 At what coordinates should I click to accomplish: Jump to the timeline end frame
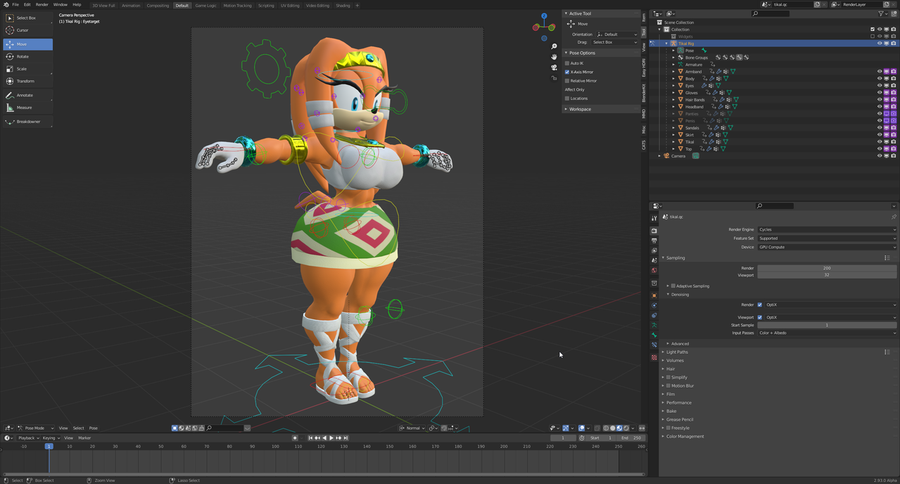pos(346,438)
